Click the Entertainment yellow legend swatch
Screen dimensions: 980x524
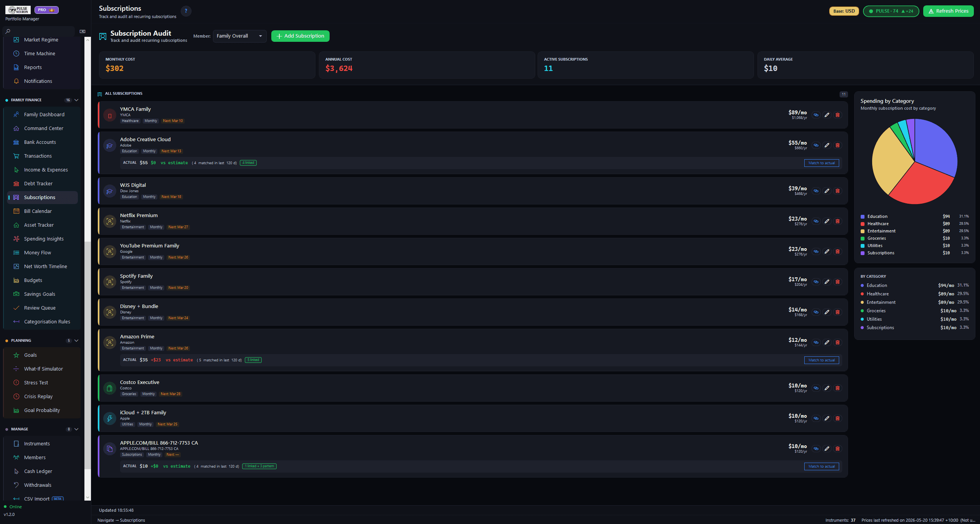[x=863, y=231]
